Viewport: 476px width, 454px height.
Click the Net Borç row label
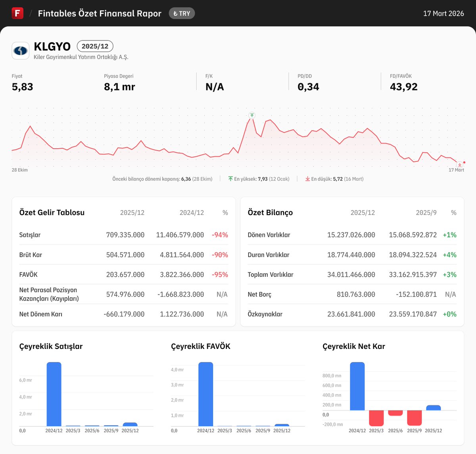259,294
